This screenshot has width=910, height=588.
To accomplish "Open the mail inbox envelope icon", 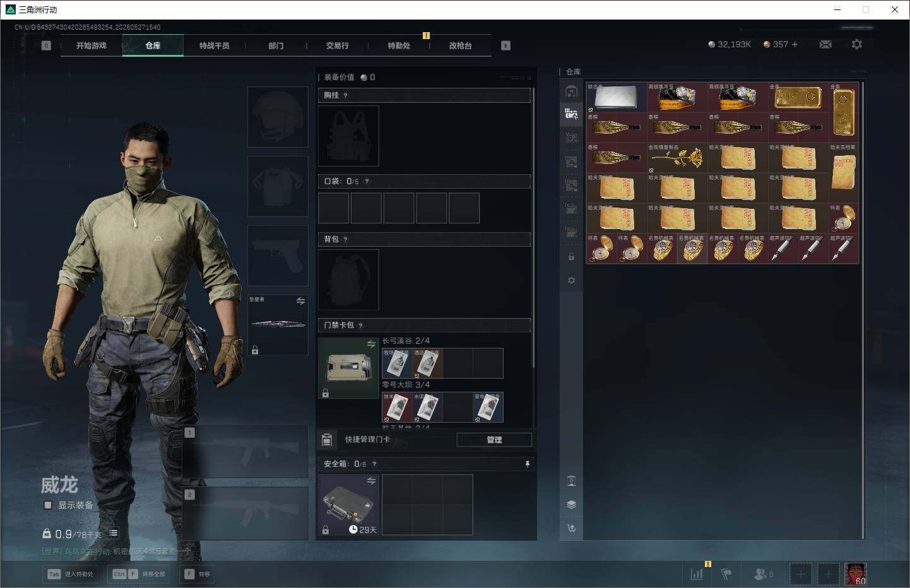I will (x=825, y=44).
